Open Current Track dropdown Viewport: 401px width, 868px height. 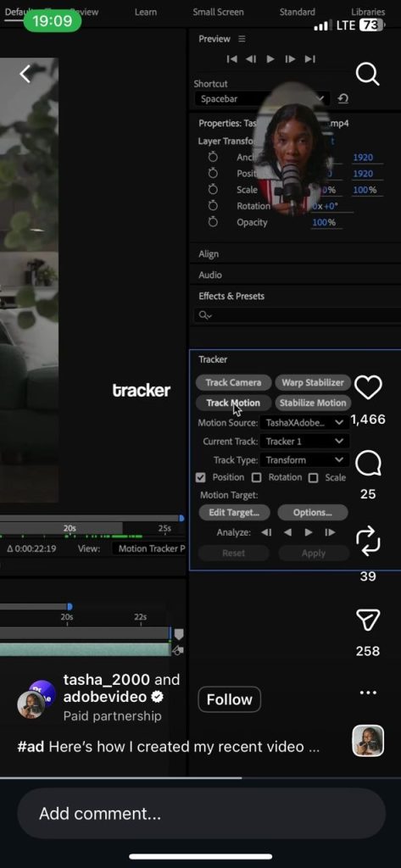(x=304, y=442)
